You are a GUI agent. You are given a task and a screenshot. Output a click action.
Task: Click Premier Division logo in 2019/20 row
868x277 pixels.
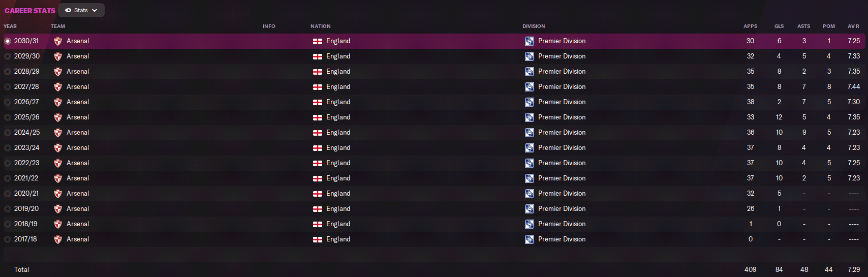coord(530,209)
